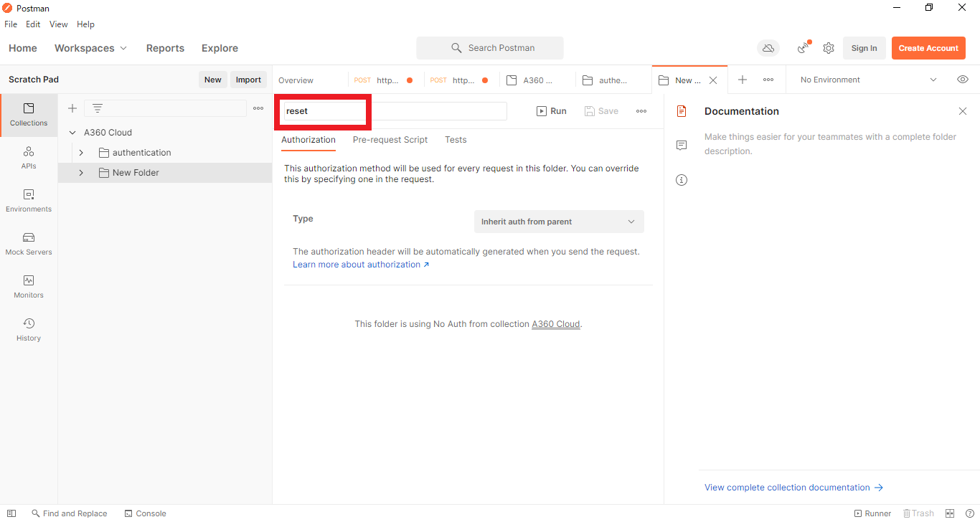Click the Import button

tap(248, 80)
